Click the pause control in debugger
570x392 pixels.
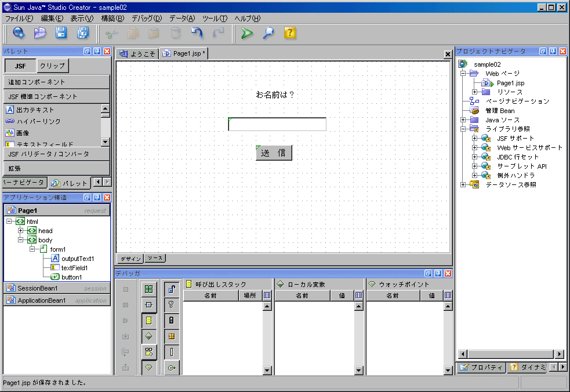125,304
